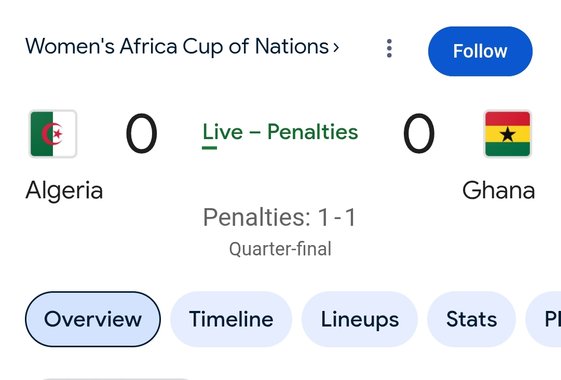Screen dimensions: 561x380
Task: Click the Ghana flag icon
Action: pyautogui.click(x=507, y=134)
